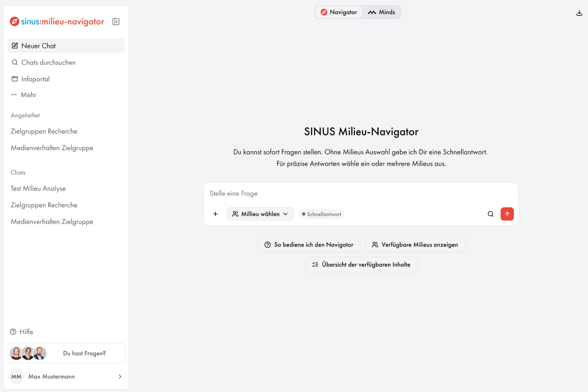Click the three avatar photos
This screenshot has width=588, height=392.
(28, 353)
